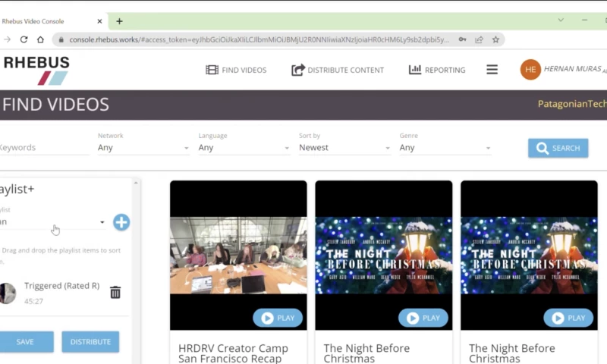
Task: Reload the page in browser
Action: click(x=24, y=39)
